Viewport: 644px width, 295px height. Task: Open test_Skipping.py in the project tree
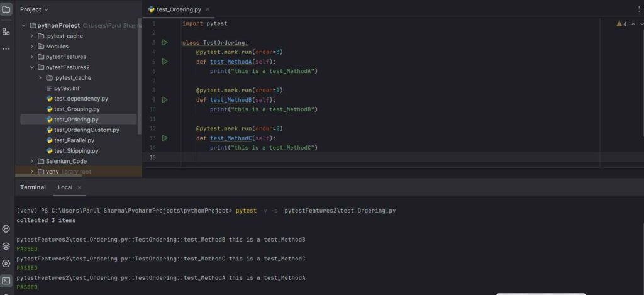(76, 151)
